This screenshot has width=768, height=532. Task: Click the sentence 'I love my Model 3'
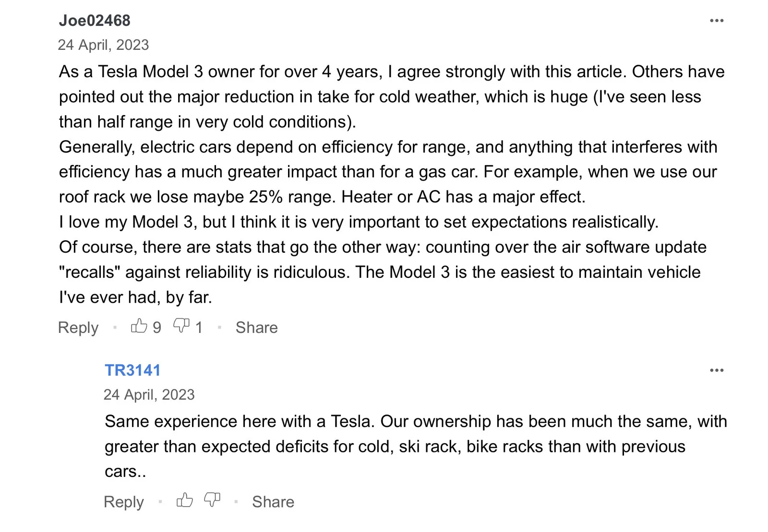tap(359, 222)
